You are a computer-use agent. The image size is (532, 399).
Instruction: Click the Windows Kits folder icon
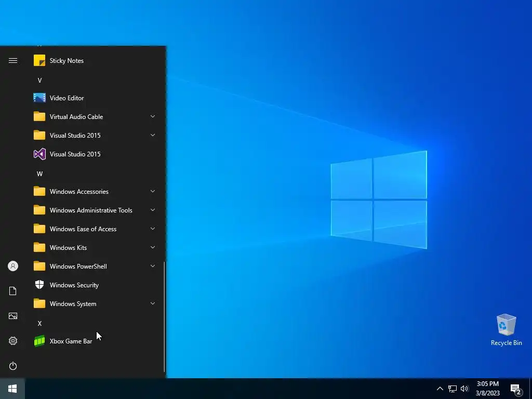(x=39, y=247)
